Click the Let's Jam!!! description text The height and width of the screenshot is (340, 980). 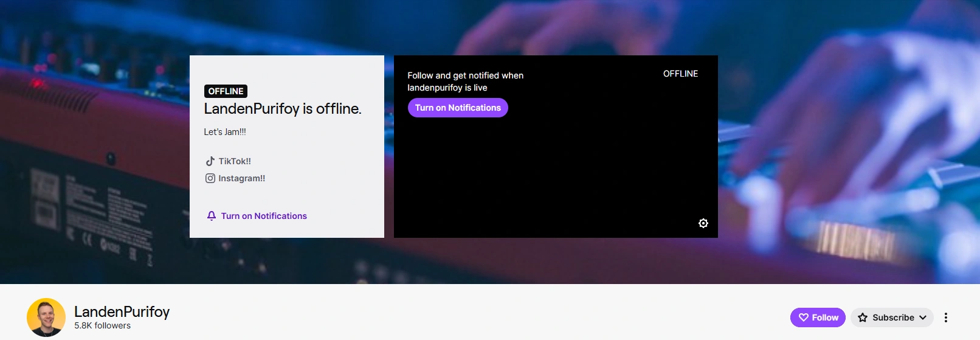coord(225,132)
